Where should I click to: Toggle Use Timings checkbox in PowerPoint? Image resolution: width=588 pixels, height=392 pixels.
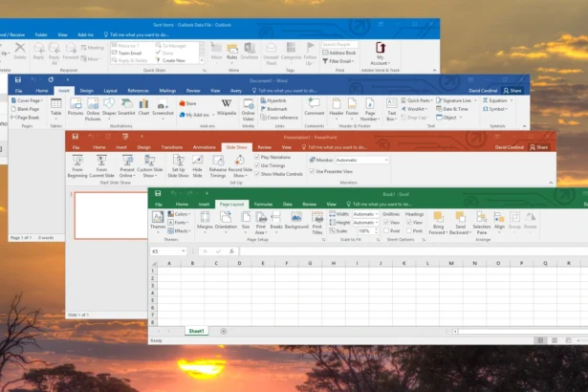pos(257,165)
